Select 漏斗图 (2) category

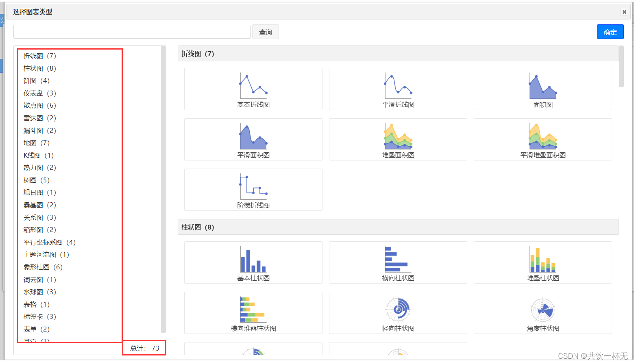[x=40, y=130]
